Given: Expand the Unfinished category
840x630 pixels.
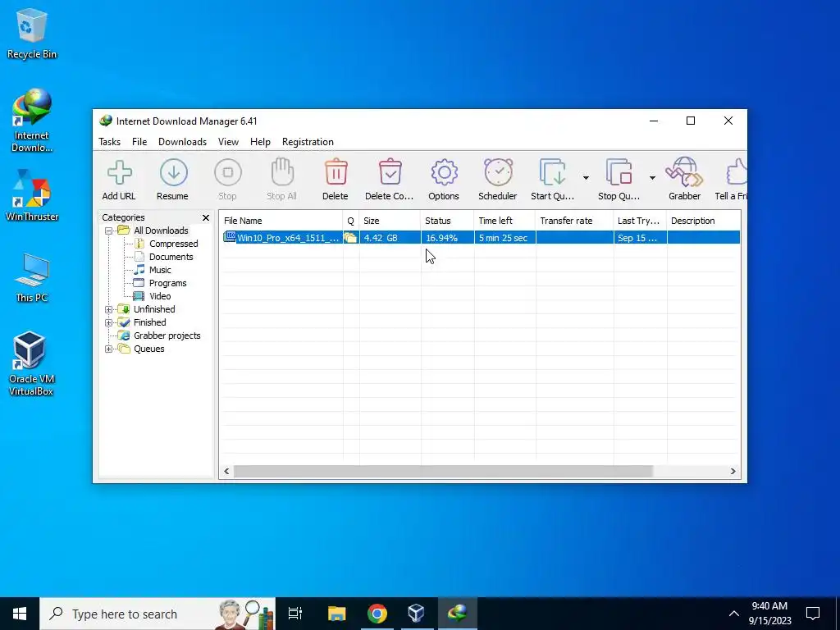Looking at the screenshot, I should pyautogui.click(x=109, y=309).
